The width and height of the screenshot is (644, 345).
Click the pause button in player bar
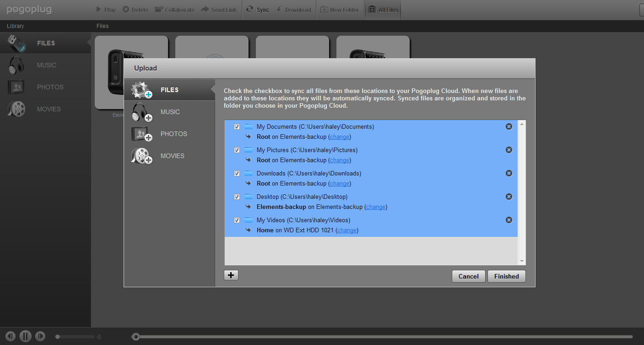click(x=26, y=336)
